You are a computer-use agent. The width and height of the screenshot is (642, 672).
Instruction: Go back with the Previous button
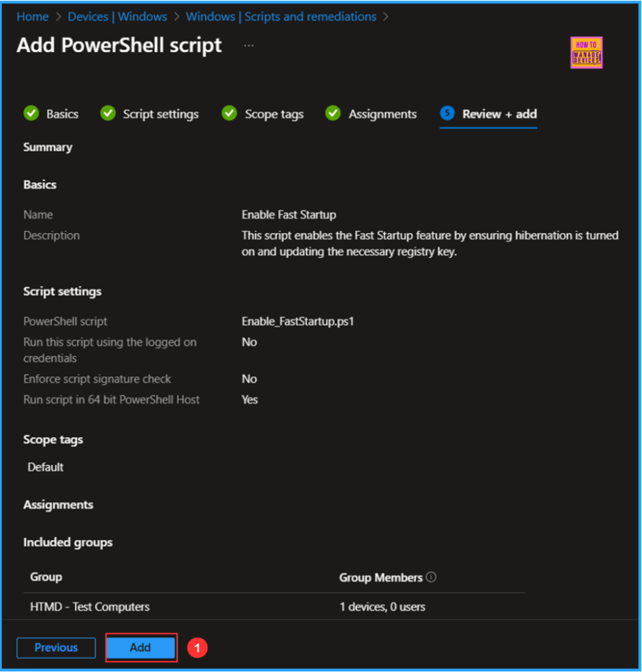click(x=56, y=648)
